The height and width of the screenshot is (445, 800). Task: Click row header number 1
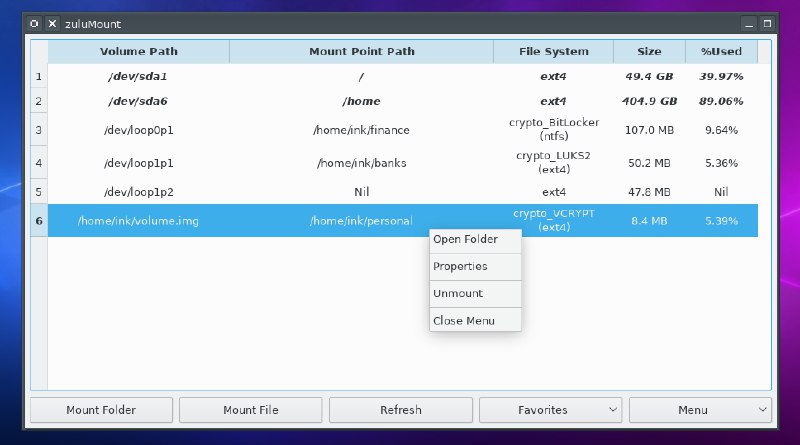(39, 77)
